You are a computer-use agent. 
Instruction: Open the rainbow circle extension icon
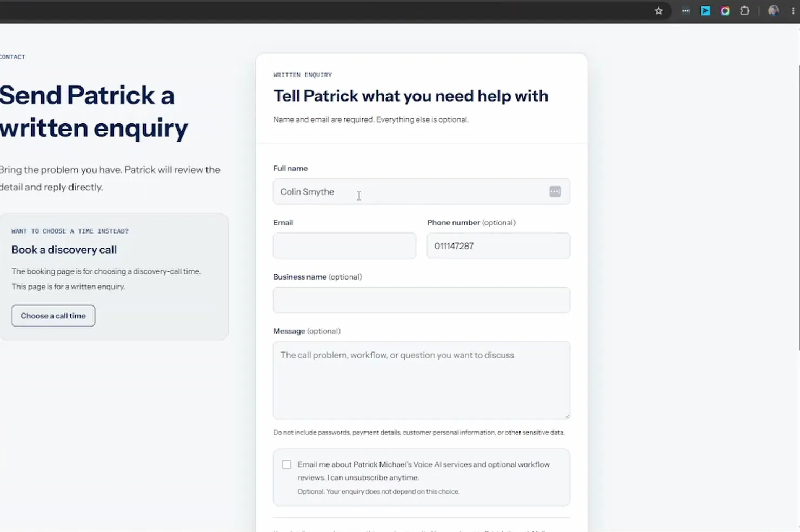coord(725,11)
